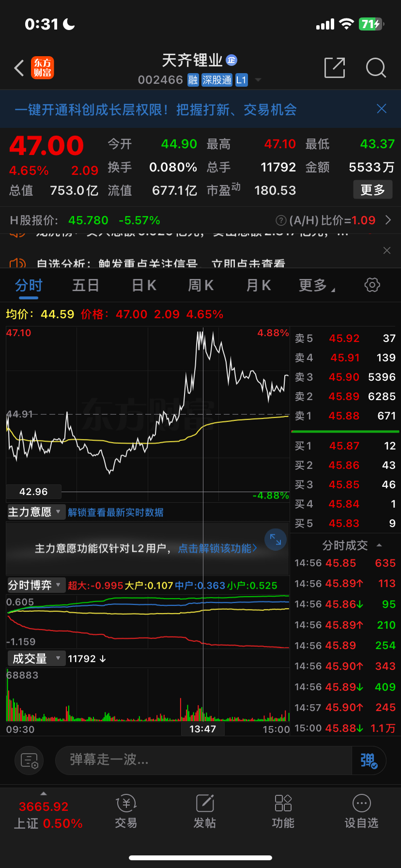This screenshot has height=868, width=401.
Task: Open the 分时博弈 indicator dropdown
Action: (35, 585)
